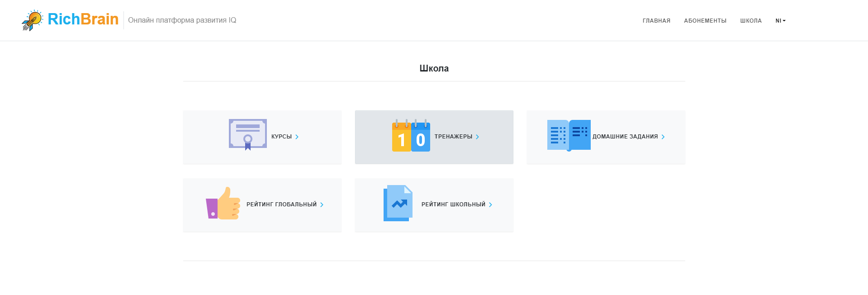Click the chart document icon for school rating
The height and width of the screenshot is (295, 868).
coord(398,203)
